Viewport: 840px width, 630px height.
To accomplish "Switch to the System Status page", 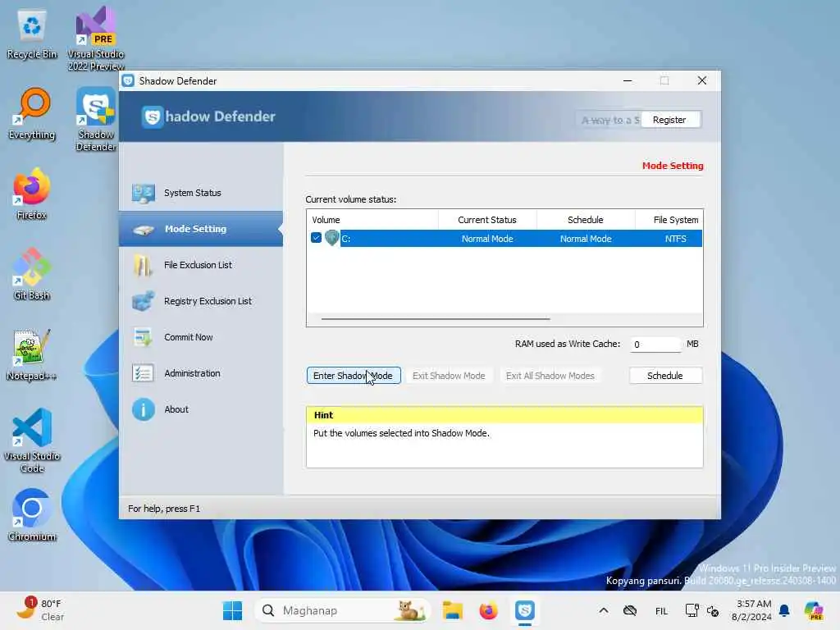I will point(201,193).
